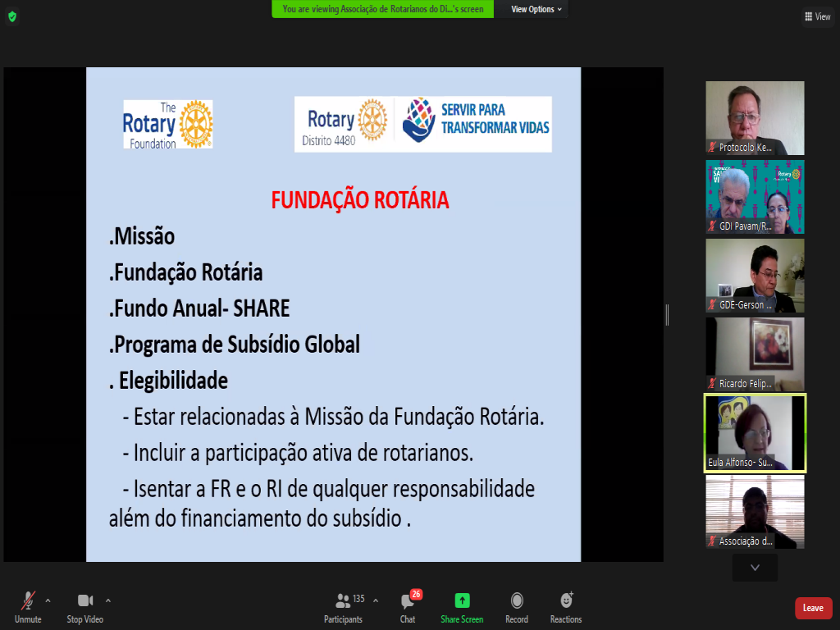This screenshot has height=630, width=840.
Task: Stop Video camera button
Action: (x=85, y=600)
